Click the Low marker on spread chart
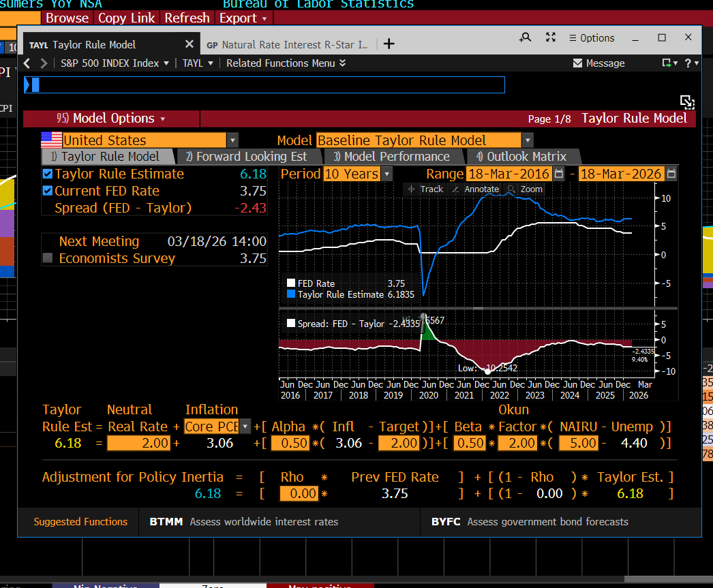This screenshot has height=588, width=713. click(x=487, y=371)
